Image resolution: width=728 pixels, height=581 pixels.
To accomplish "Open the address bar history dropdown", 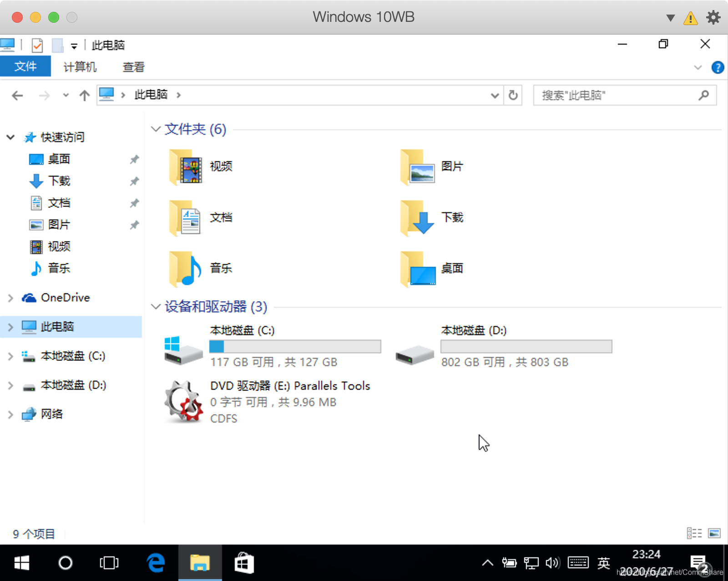I will coord(495,95).
